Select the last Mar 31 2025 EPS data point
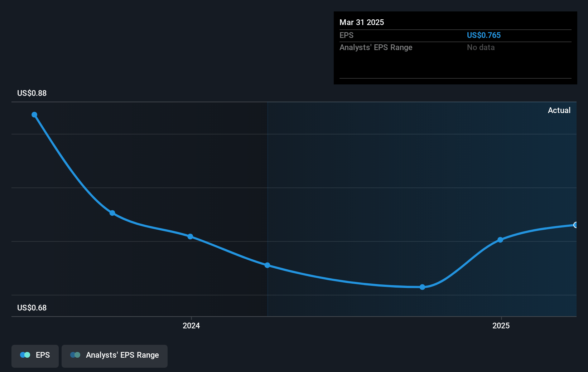This screenshot has height=372, width=588. [x=575, y=225]
